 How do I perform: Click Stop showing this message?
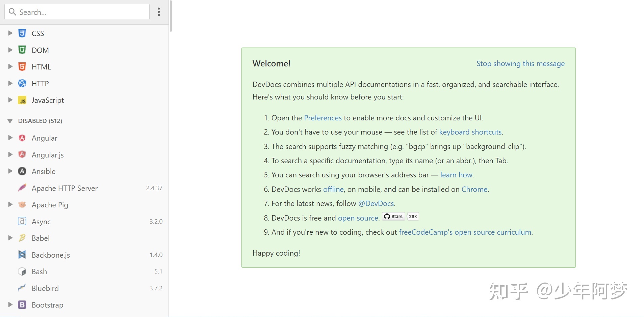tap(520, 64)
